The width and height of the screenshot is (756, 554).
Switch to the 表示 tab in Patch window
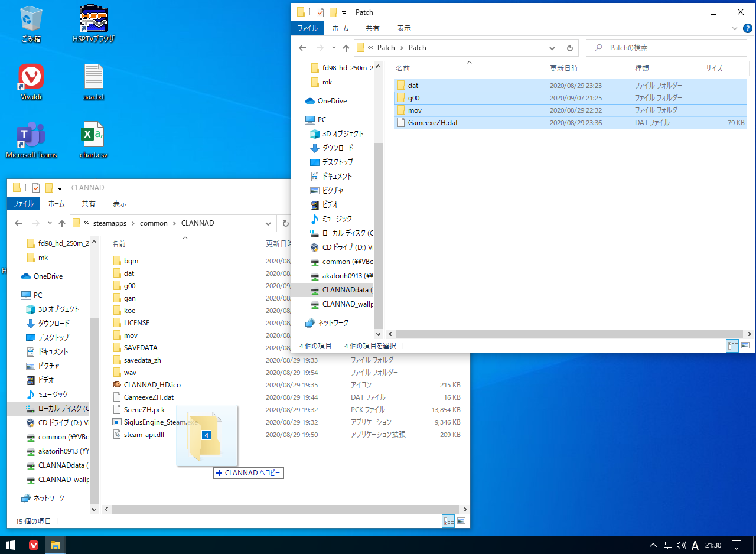tap(404, 28)
